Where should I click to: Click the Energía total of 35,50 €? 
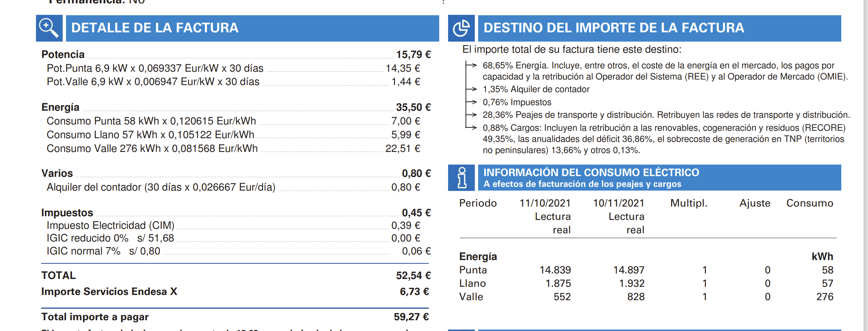[x=413, y=107]
